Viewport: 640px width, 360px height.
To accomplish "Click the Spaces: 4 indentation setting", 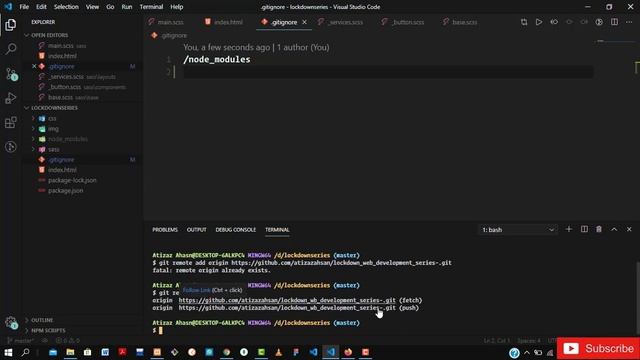I will [x=529, y=340].
